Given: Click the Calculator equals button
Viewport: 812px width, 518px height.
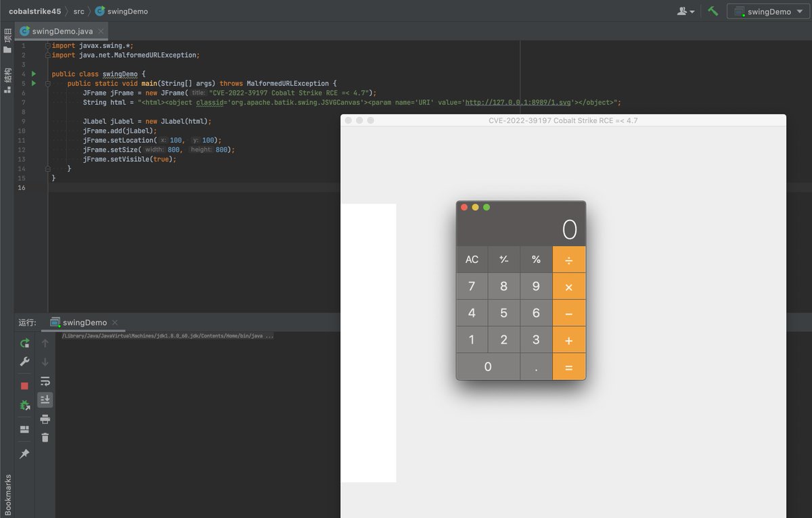Looking at the screenshot, I should tap(569, 367).
